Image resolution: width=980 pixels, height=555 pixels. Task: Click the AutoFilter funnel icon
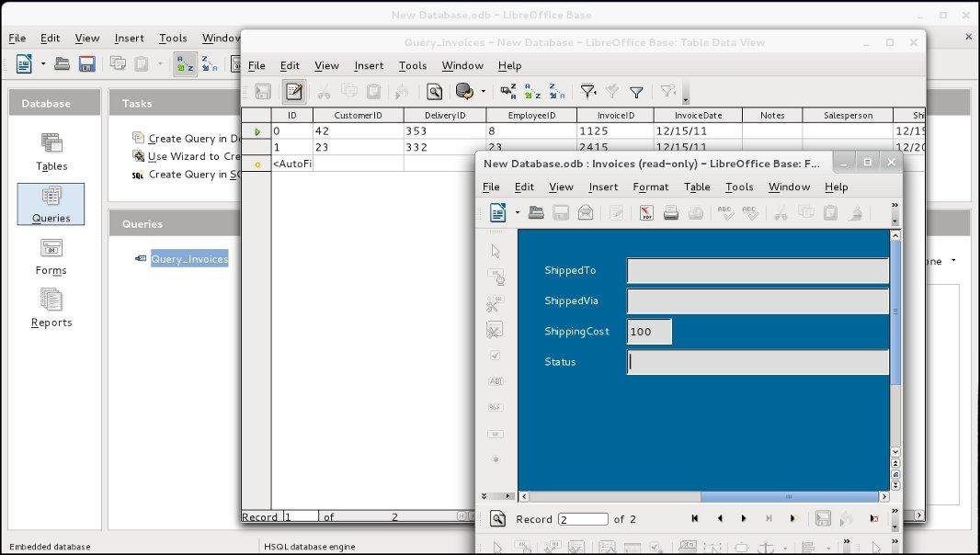click(x=587, y=92)
